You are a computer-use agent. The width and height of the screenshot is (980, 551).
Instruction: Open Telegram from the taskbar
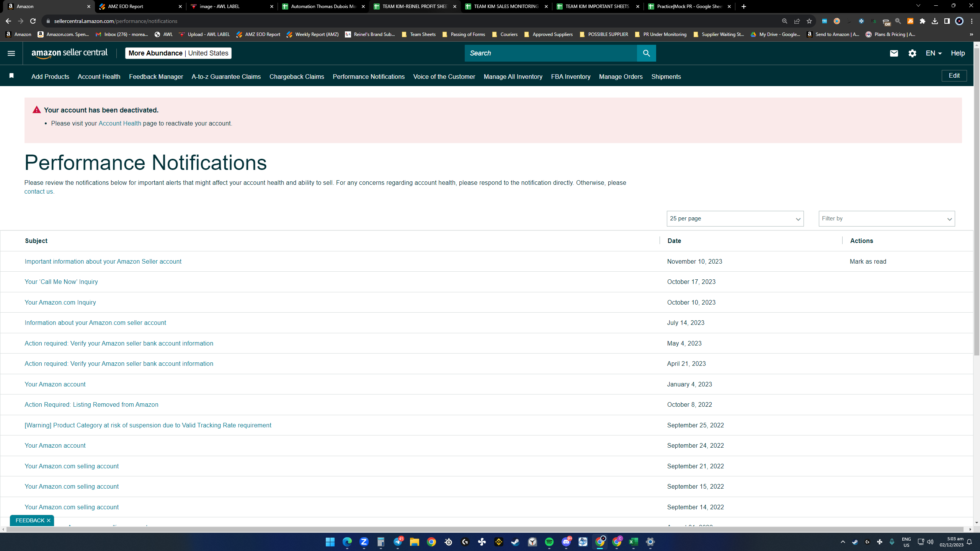398,542
